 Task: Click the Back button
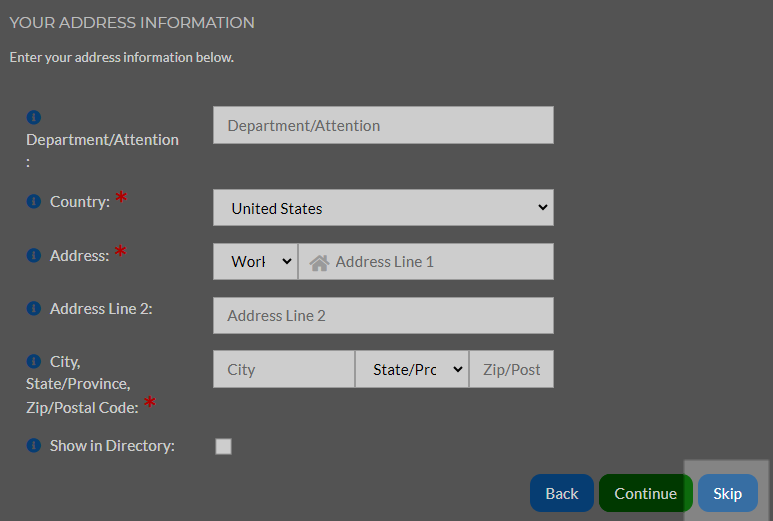562,493
